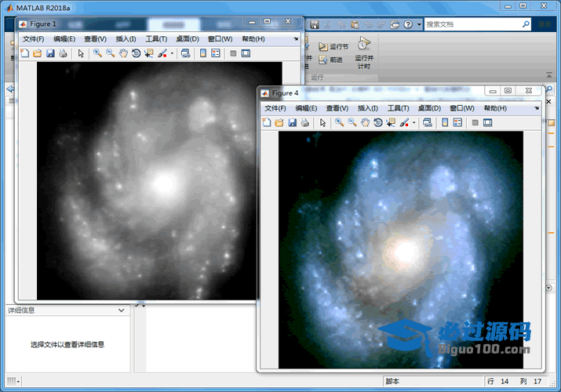
Task: Toggle Insert Colorbar in Figure 1 toolbar
Action: (x=202, y=53)
